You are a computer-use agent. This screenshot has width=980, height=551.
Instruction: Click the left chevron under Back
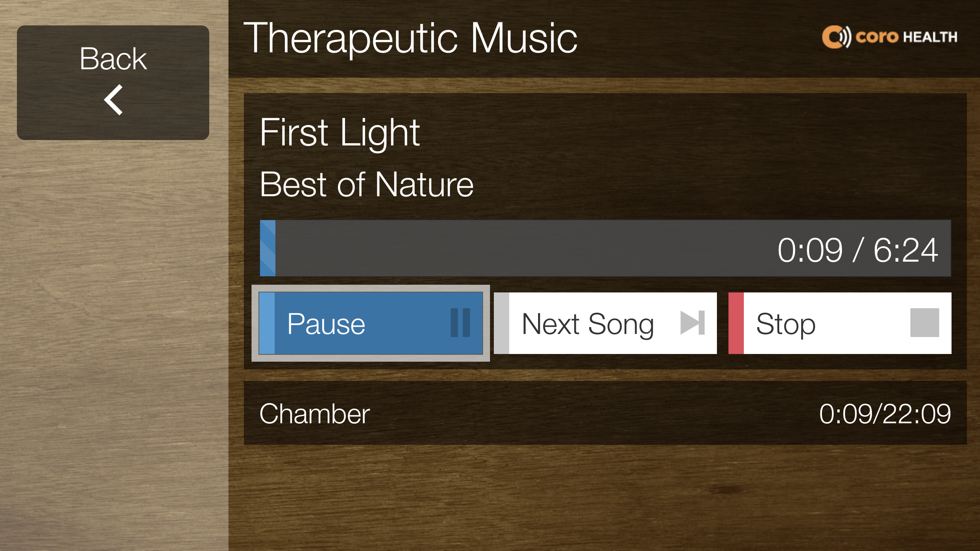[x=113, y=100]
